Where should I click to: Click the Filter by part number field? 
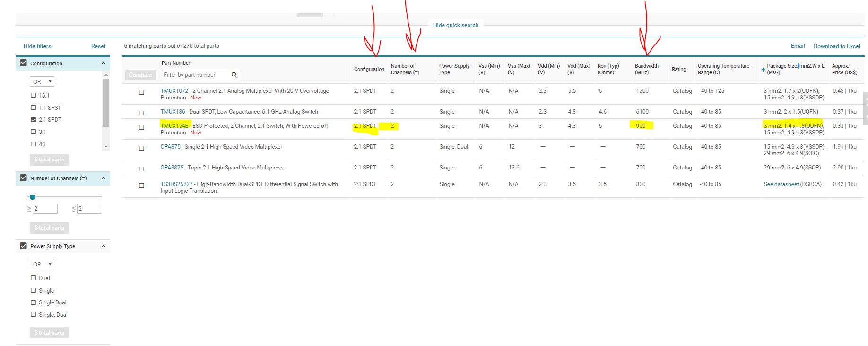click(x=196, y=75)
